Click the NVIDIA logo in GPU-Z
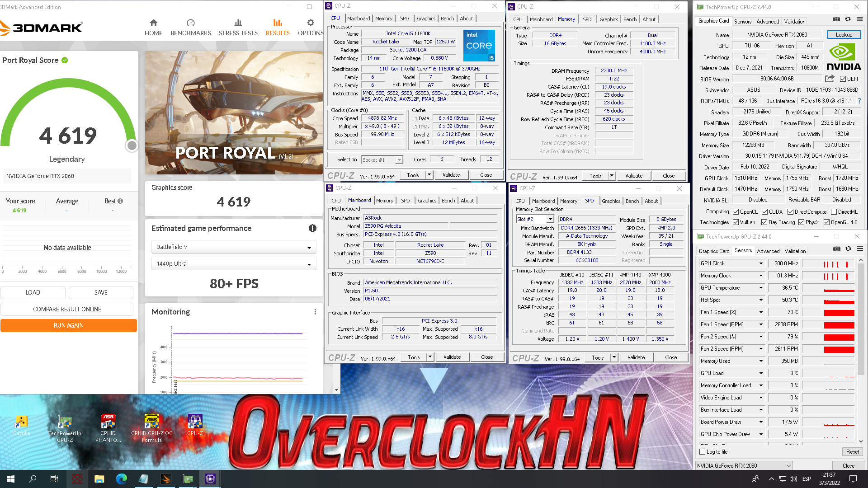Viewport: 868px width, 488px height. click(x=844, y=57)
